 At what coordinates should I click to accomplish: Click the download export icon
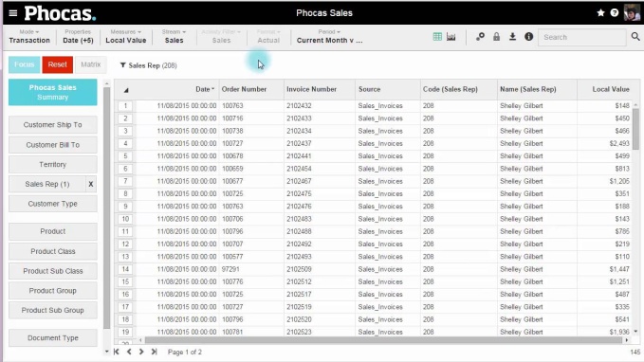point(512,37)
